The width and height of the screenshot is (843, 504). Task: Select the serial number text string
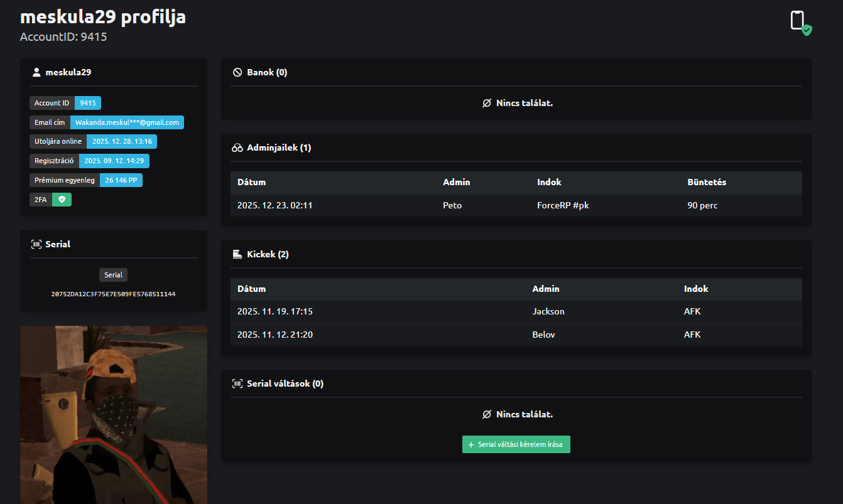[113, 294]
